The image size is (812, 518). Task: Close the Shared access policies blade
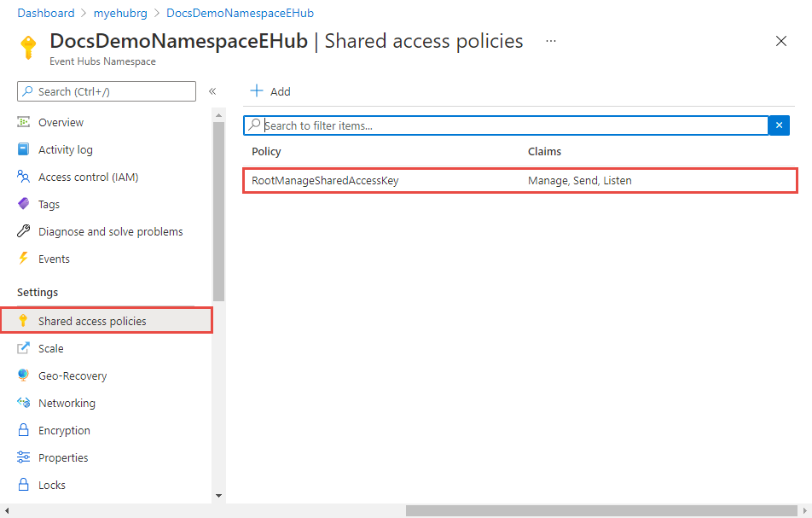pyautogui.click(x=781, y=41)
